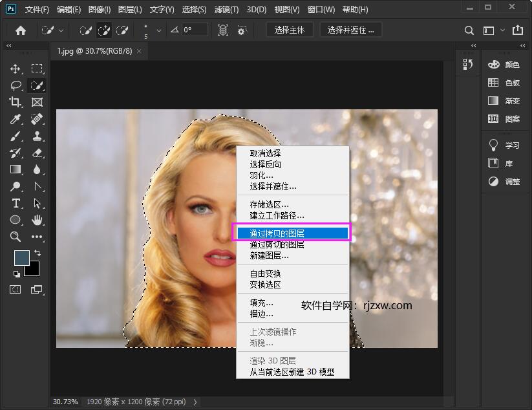532x410 pixels.
Task: Enable the Add to selection mode
Action: click(x=103, y=30)
